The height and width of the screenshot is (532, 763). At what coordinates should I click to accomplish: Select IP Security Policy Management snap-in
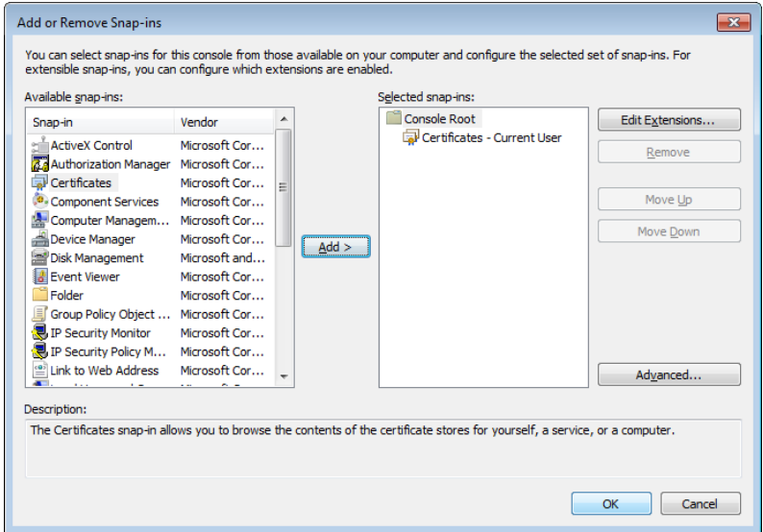(x=108, y=351)
